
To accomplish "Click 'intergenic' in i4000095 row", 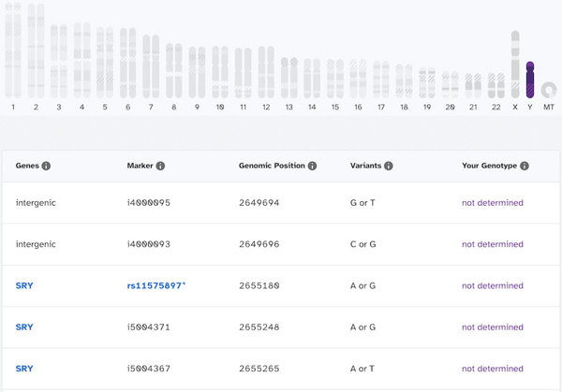I will click(36, 203).
